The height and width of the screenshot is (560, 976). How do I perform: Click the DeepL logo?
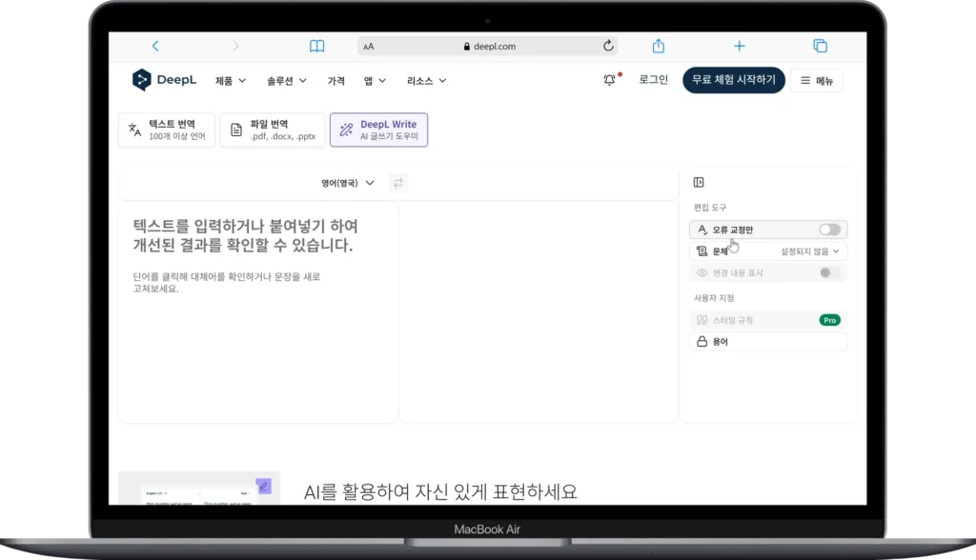(x=164, y=80)
